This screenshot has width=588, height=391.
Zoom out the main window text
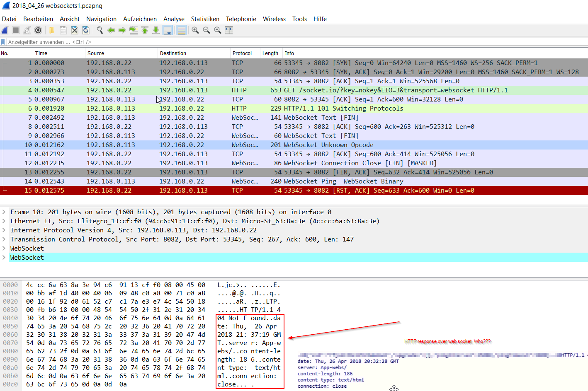click(x=207, y=30)
